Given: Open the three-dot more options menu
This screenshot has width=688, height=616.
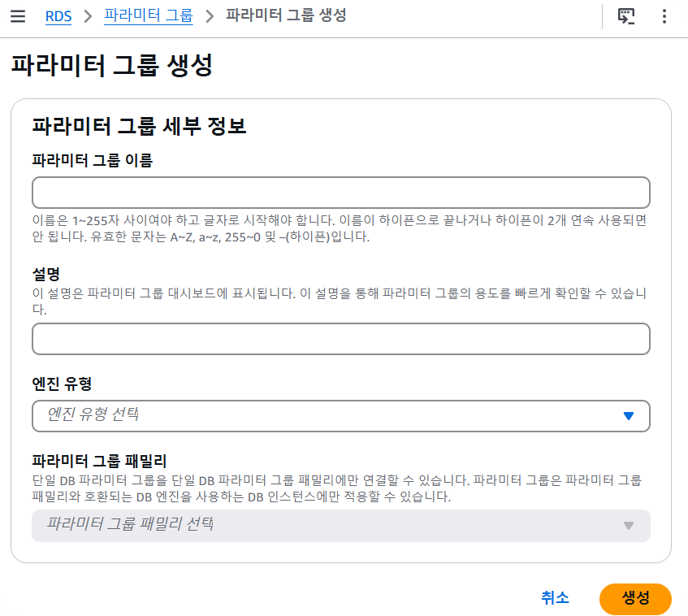Looking at the screenshot, I should pyautogui.click(x=664, y=16).
